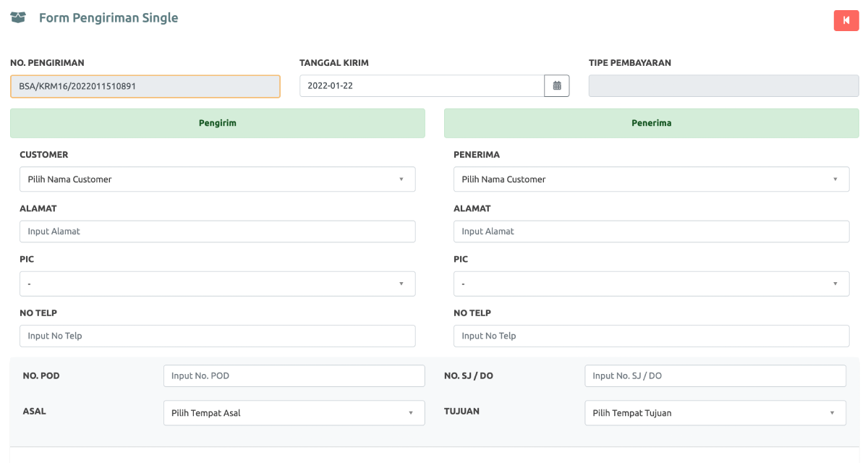Select the Pengirim section header
The image size is (868, 463).
pos(217,123)
